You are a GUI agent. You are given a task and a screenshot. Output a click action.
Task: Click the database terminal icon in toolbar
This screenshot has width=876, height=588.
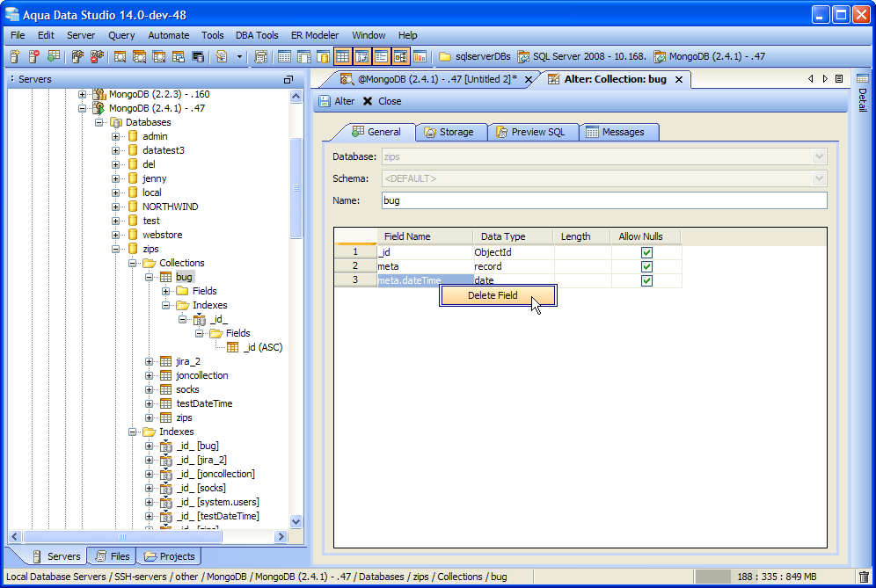click(x=198, y=56)
